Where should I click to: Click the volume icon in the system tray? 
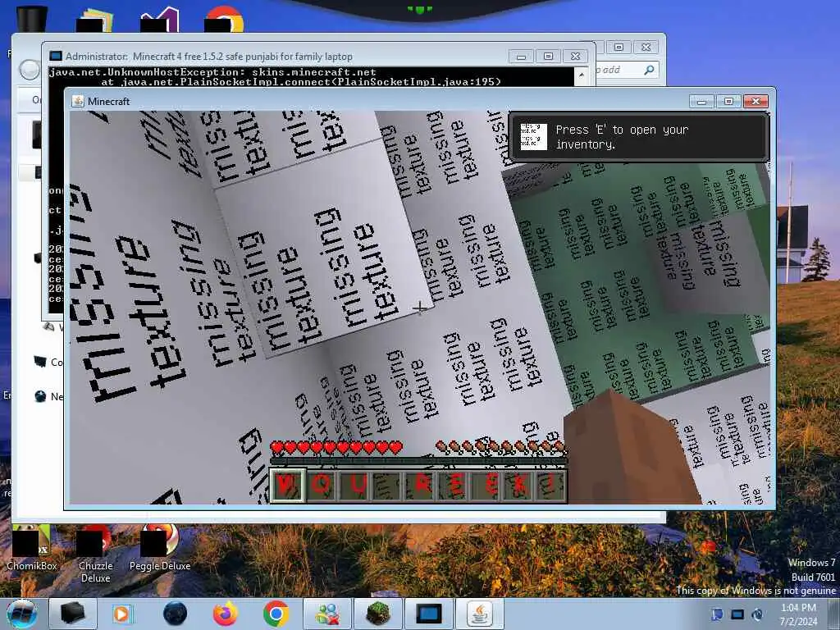click(757, 614)
